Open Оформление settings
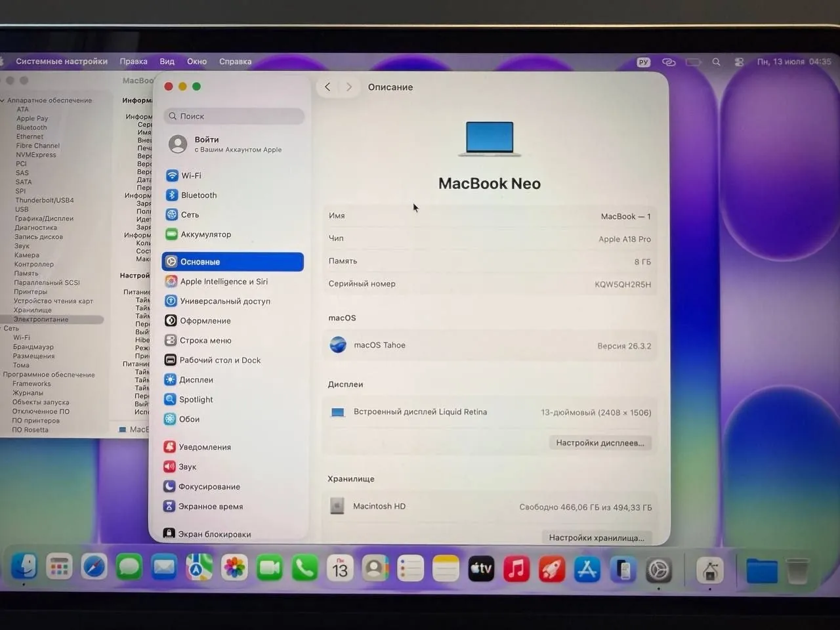 [x=233, y=321]
